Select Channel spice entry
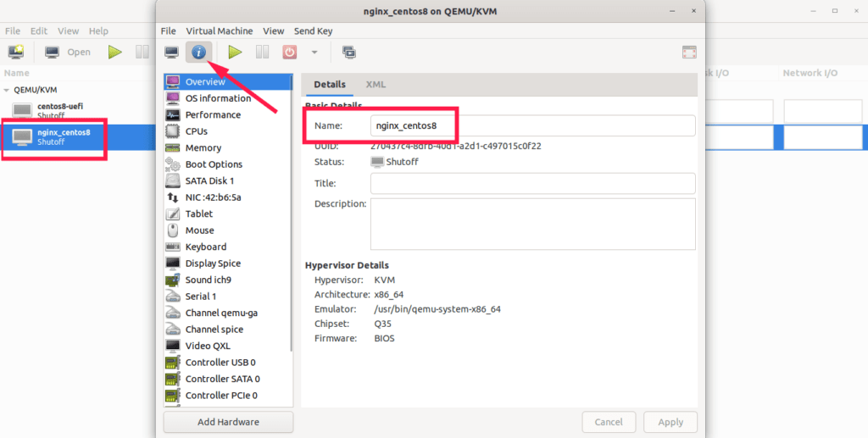 click(228, 330)
